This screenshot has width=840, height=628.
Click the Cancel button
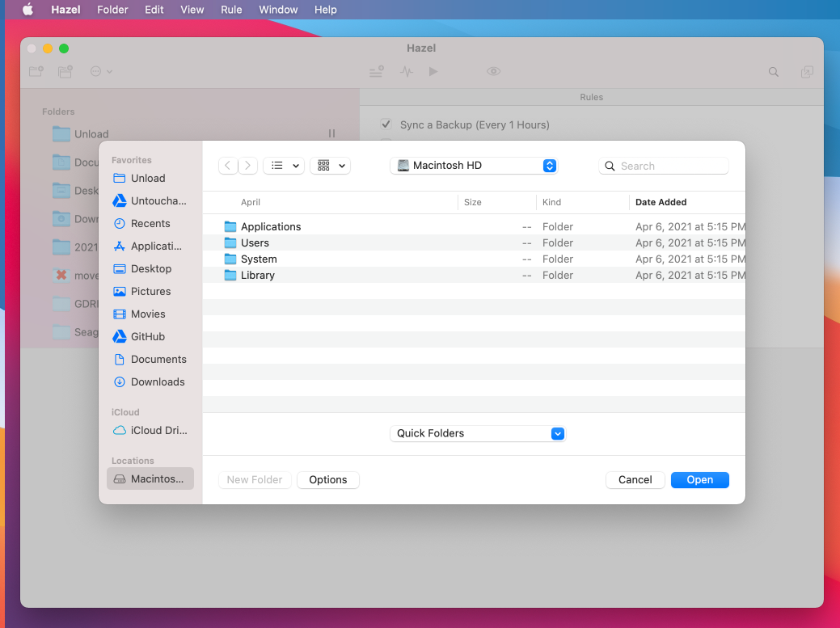coord(635,480)
